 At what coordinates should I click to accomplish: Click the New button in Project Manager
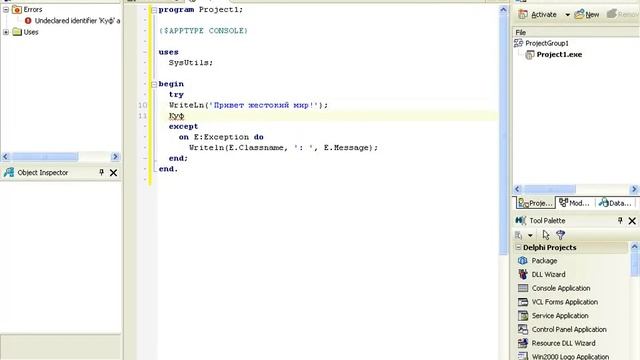coord(587,14)
